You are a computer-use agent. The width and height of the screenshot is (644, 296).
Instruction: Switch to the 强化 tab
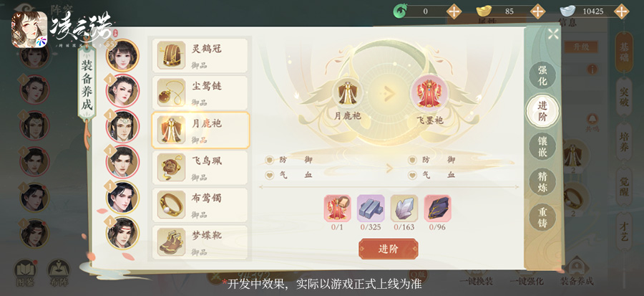[542, 76]
